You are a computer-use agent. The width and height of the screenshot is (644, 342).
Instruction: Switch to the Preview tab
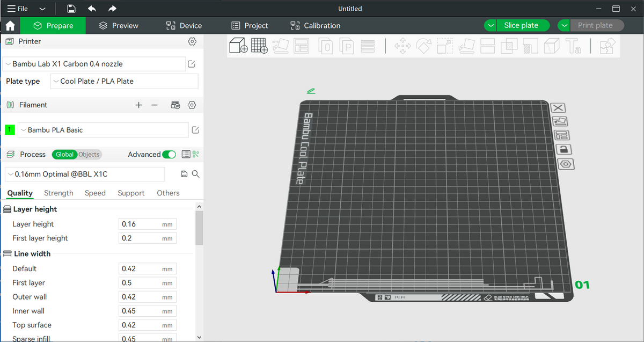(x=119, y=26)
